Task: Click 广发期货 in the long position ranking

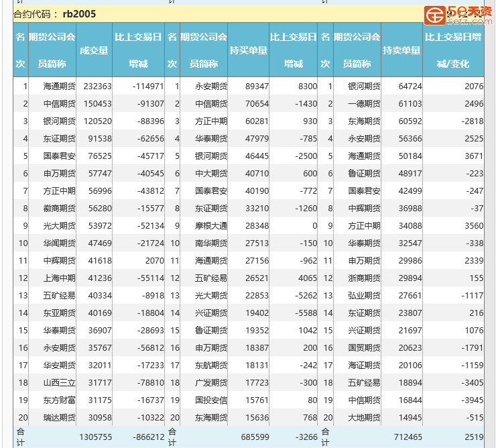Action: click(211, 382)
